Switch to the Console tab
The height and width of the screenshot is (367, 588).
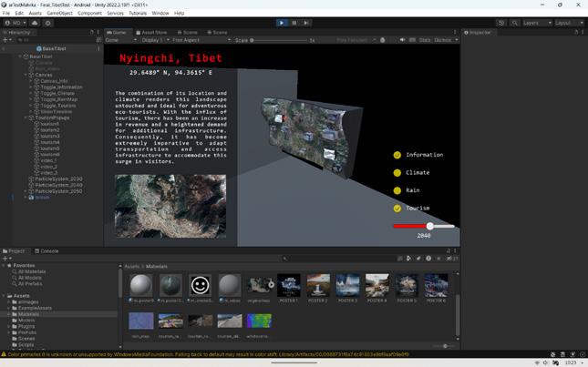[x=47, y=250]
